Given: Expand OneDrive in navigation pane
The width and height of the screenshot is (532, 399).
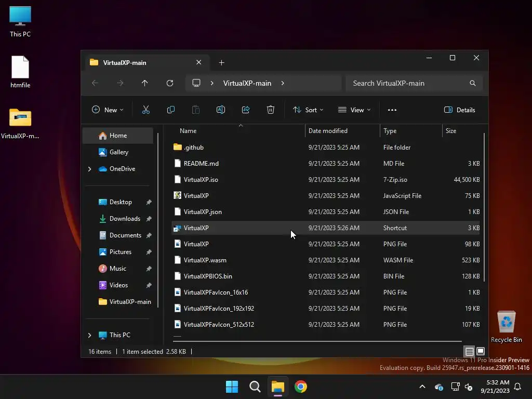Looking at the screenshot, I should (89, 169).
